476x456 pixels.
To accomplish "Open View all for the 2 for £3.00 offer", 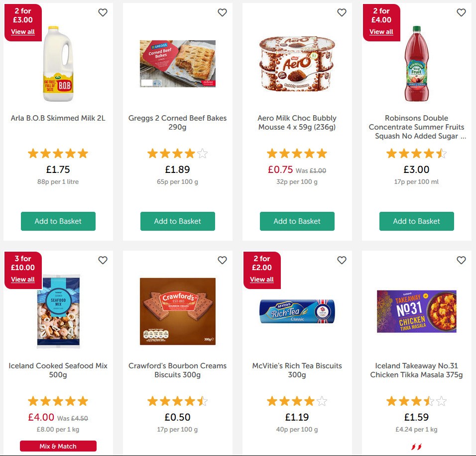I will [23, 31].
